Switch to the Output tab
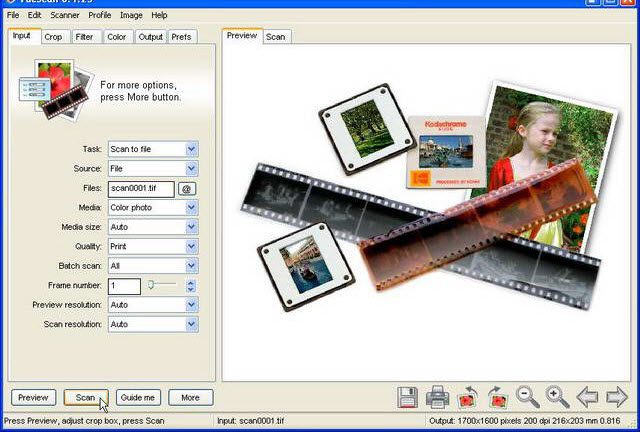The width and height of the screenshot is (640, 432). [x=151, y=37]
